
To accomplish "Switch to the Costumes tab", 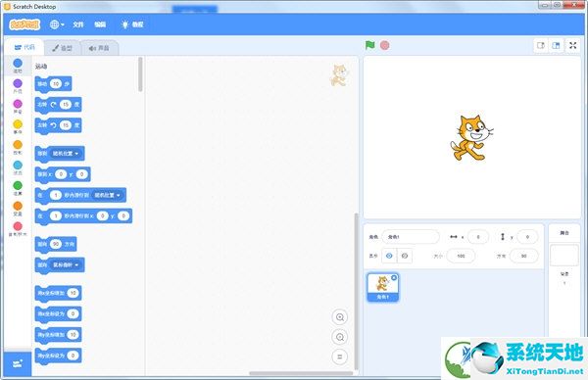I will (x=63, y=48).
